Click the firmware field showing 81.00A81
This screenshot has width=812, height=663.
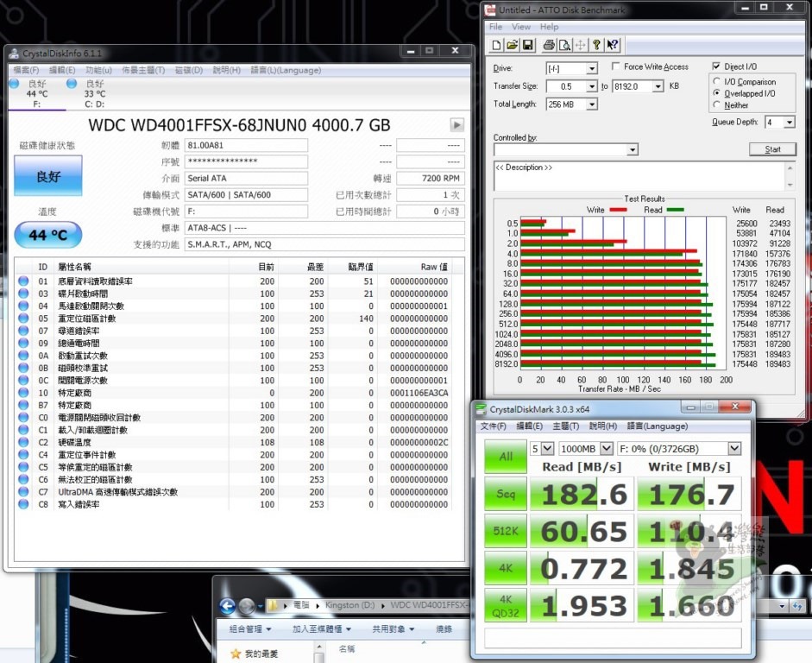pyautogui.click(x=246, y=146)
